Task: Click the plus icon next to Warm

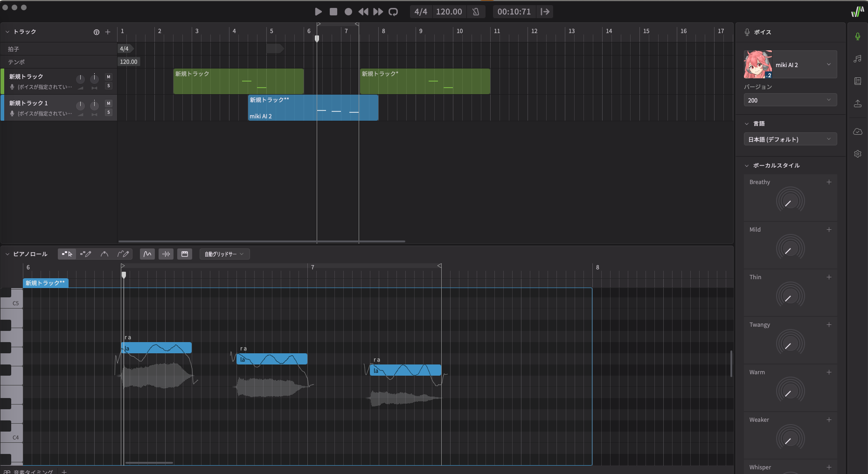Action: point(829,372)
